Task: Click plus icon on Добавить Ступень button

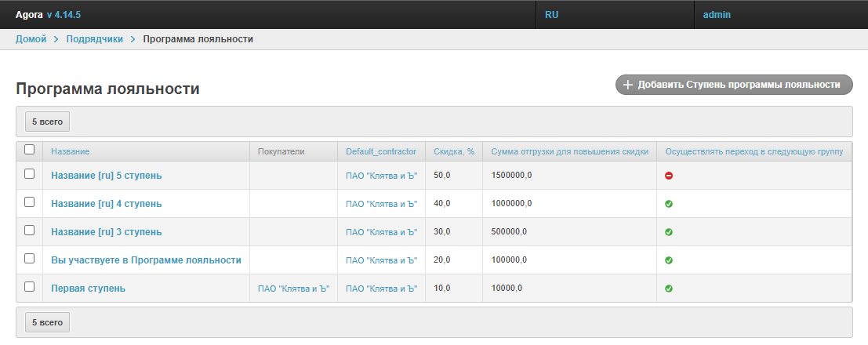Action: click(627, 85)
